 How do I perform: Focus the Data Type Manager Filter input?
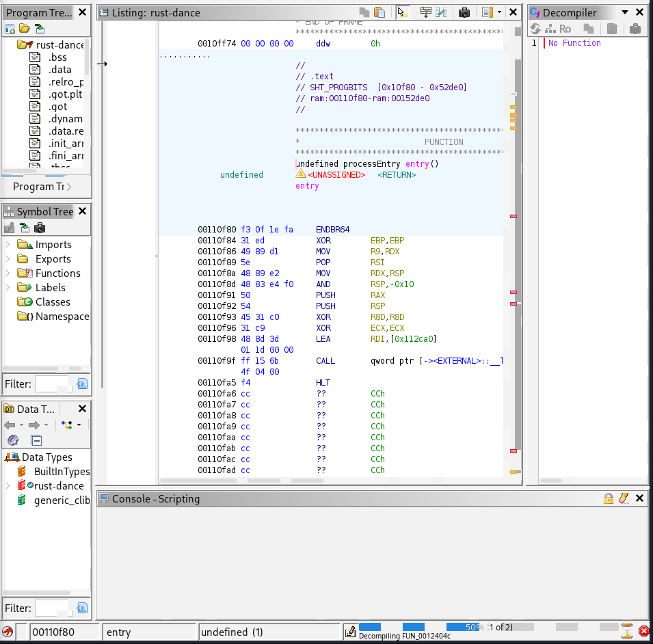54,608
